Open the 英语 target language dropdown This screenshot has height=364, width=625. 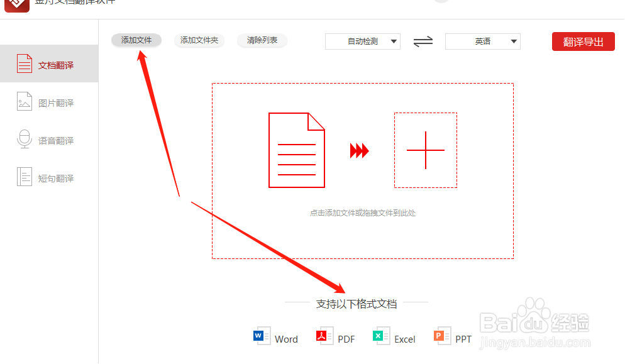(x=483, y=41)
